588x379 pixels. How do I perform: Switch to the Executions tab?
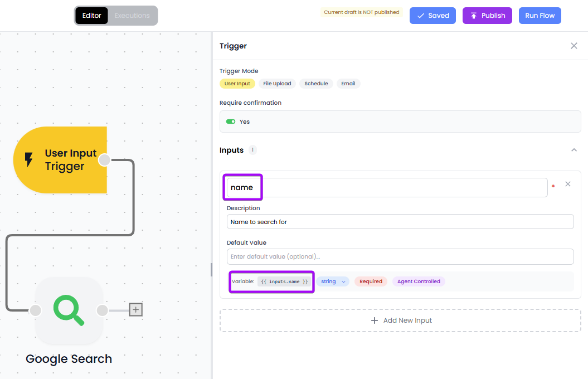pos(132,16)
